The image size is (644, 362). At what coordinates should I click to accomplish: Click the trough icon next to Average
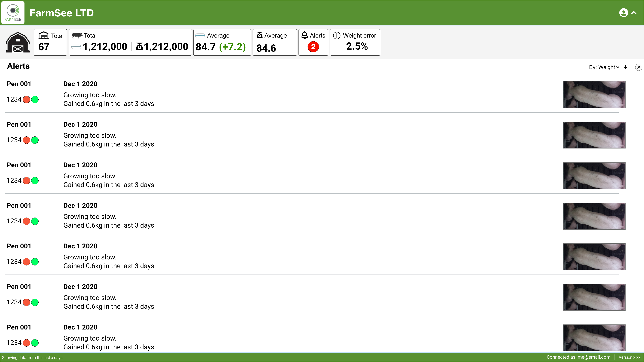[200, 36]
